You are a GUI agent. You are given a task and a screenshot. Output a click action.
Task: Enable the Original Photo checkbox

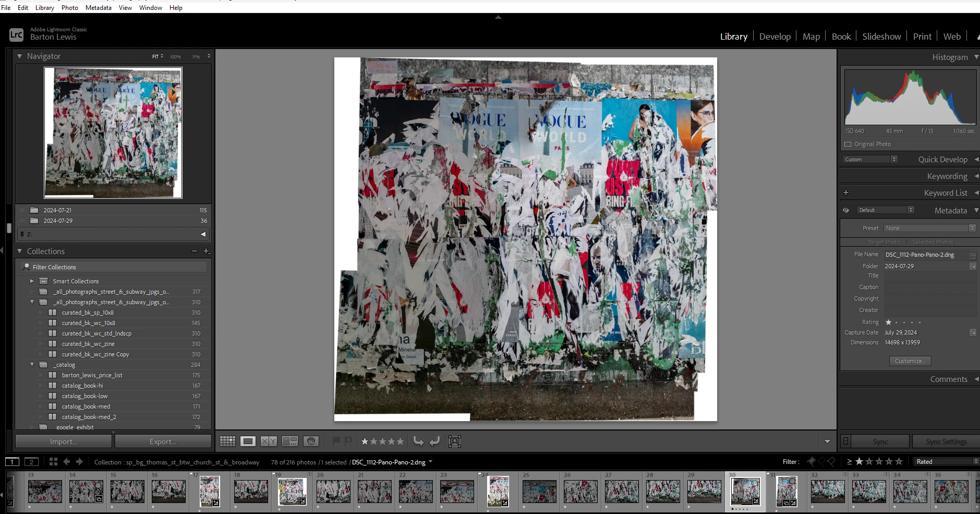click(848, 144)
